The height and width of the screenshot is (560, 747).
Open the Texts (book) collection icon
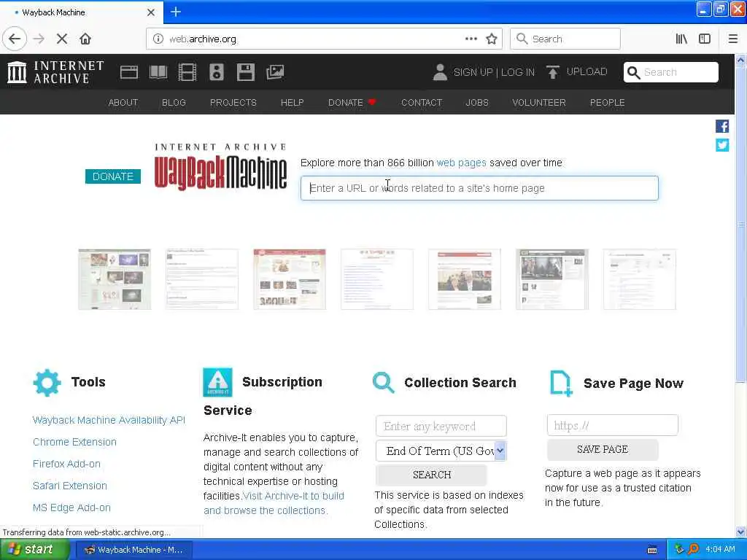(x=158, y=72)
